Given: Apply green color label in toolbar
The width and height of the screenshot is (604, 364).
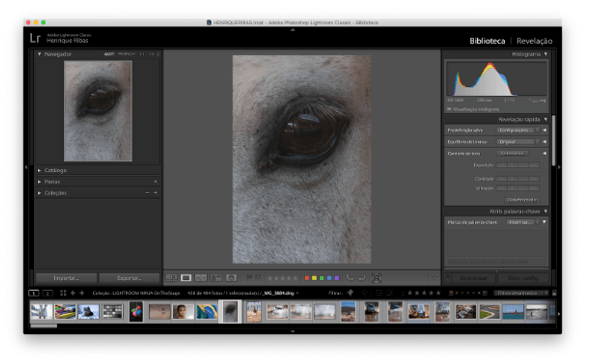Looking at the screenshot, I should [x=322, y=277].
